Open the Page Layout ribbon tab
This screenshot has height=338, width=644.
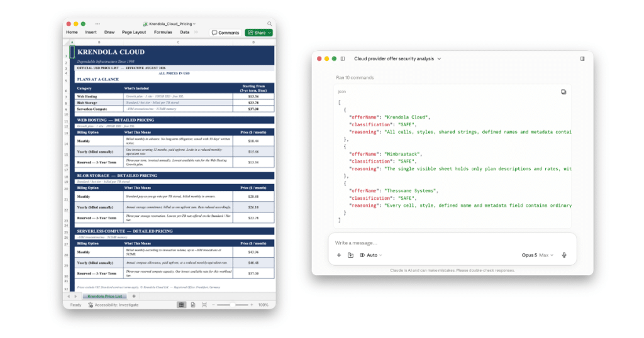(x=134, y=32)
